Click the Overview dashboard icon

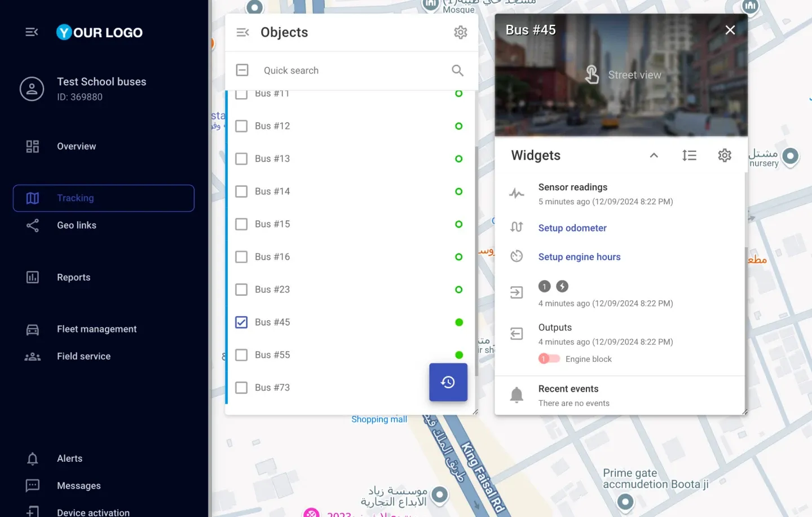tap(33, 146)
